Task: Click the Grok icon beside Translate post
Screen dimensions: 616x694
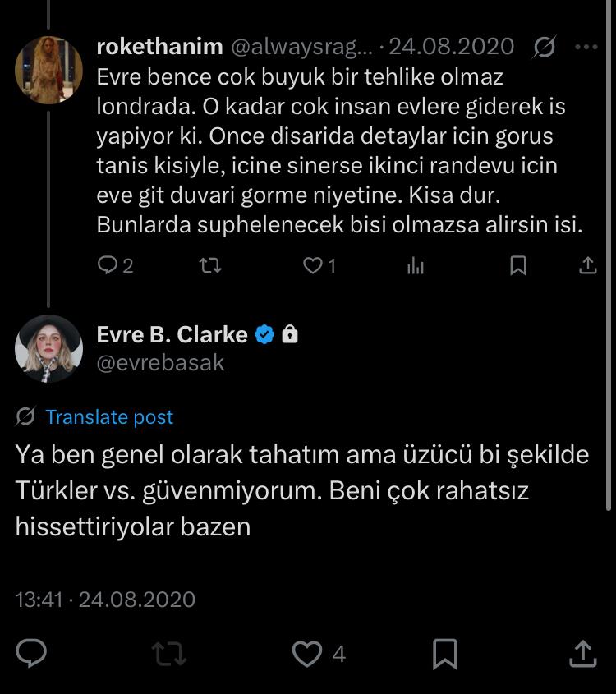Action: coord(25,416)
